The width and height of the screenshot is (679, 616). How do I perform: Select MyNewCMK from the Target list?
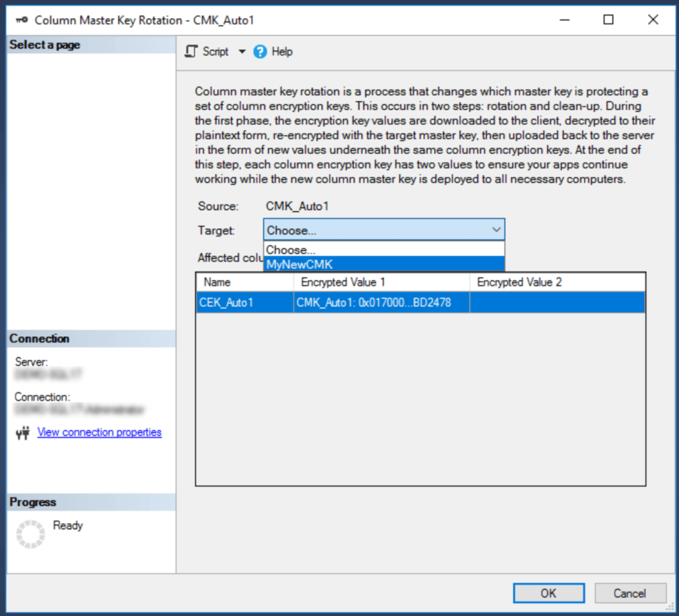click(384, 264)
